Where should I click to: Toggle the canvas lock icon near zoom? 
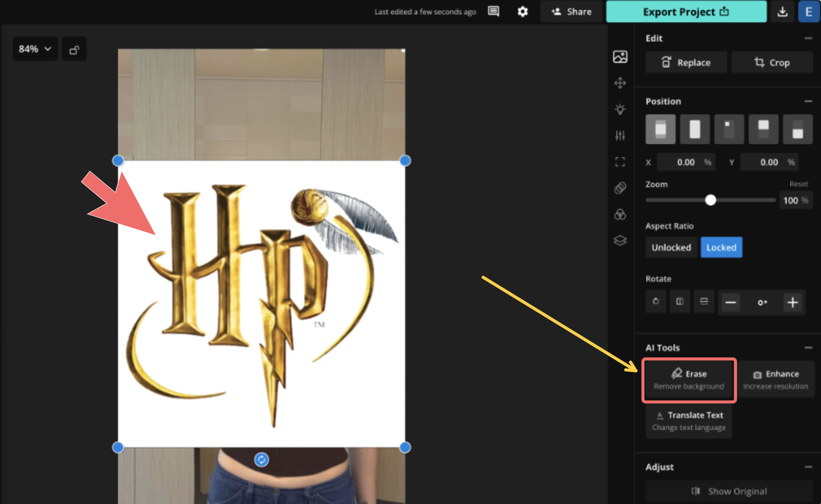click(x=74, y=50)
